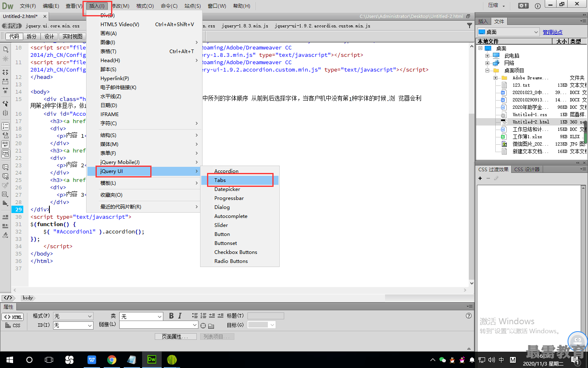
Task: Open 格式(F) format dropdown
Action: (x=73, y=316)
